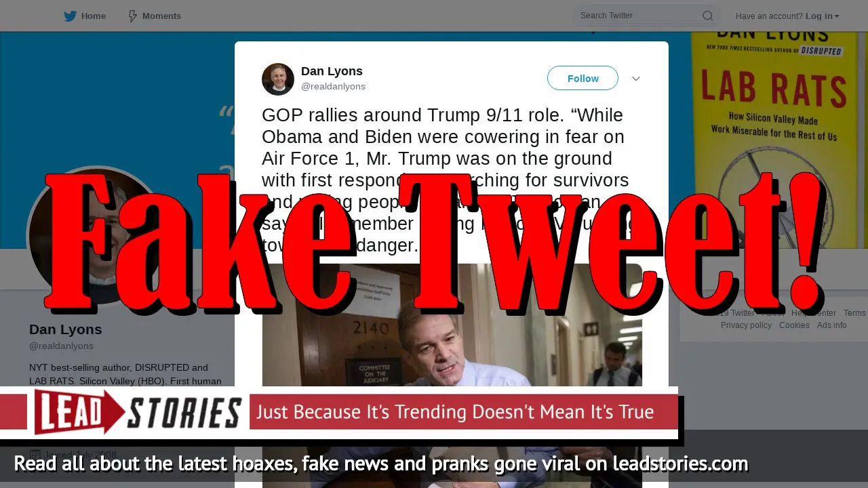Open the Privacy policy link

746,325
